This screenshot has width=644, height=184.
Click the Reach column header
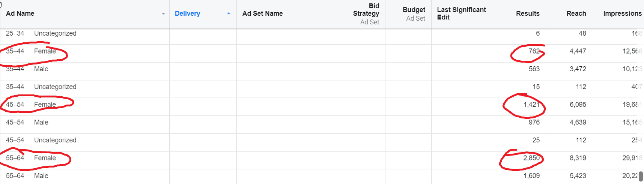point(576,13)
